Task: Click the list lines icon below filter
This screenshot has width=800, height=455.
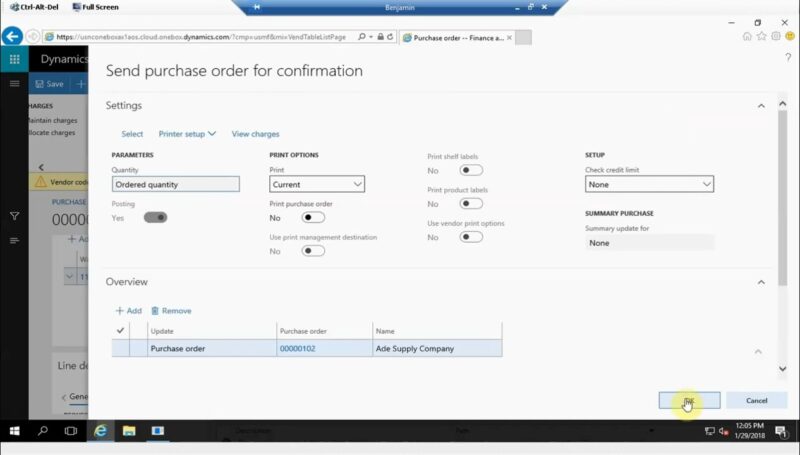Action: click(14, 240)
